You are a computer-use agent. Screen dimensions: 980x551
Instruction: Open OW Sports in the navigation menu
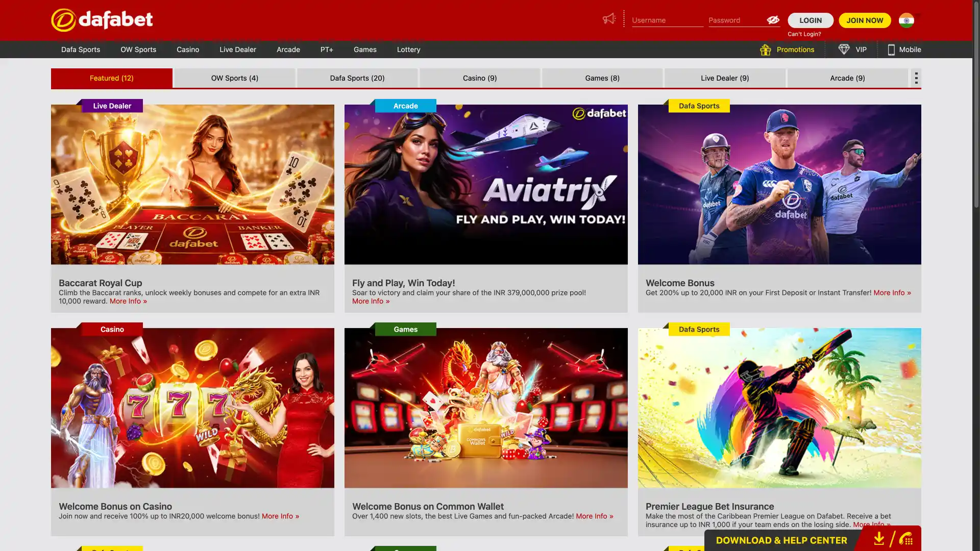[x=138, y=49]
